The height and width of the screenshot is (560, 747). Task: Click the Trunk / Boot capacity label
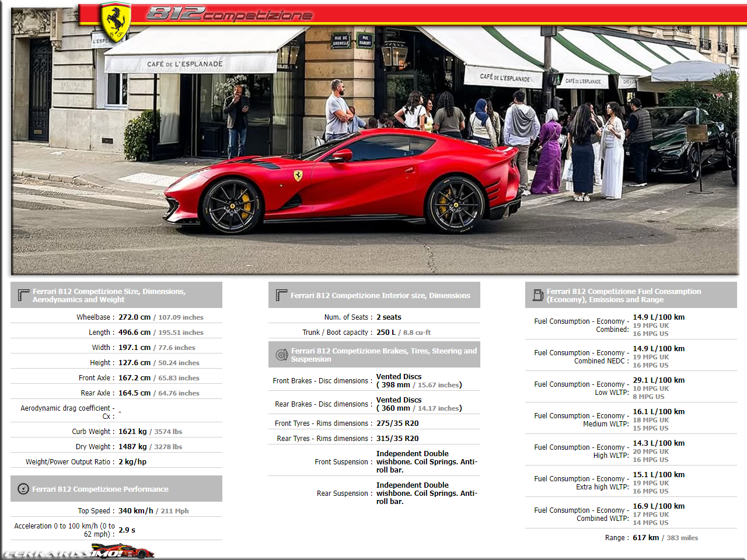[336, 332]
